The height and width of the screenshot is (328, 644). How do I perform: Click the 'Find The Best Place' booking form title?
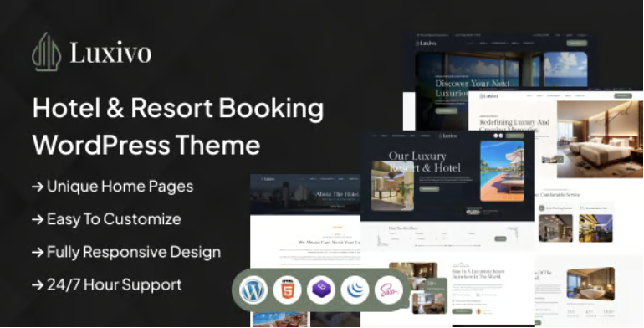pos(403,228)
